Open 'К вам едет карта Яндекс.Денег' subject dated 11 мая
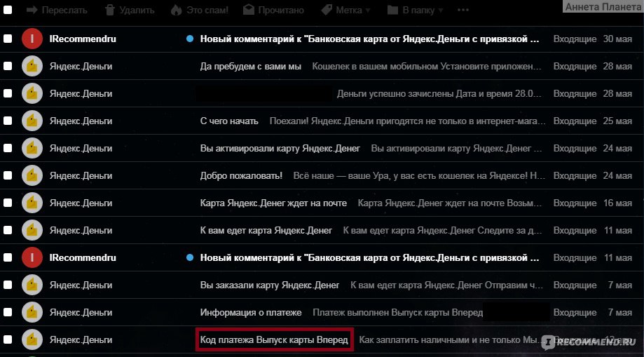644x357 pixels. 266,230
